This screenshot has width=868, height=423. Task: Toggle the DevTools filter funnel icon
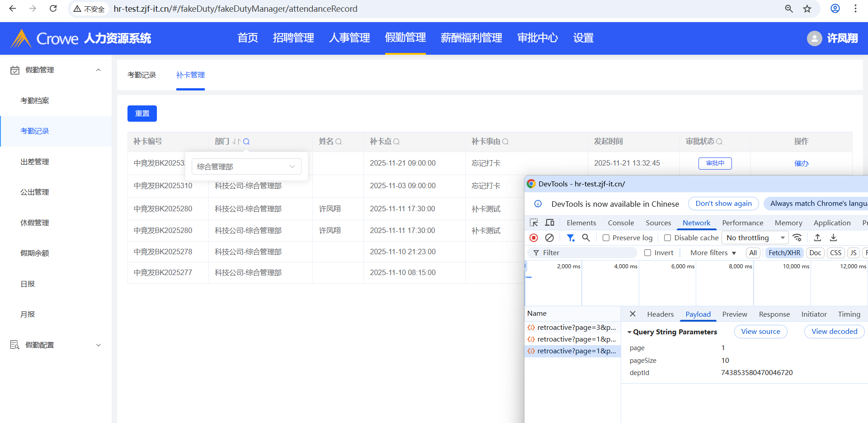coord(571,238)
